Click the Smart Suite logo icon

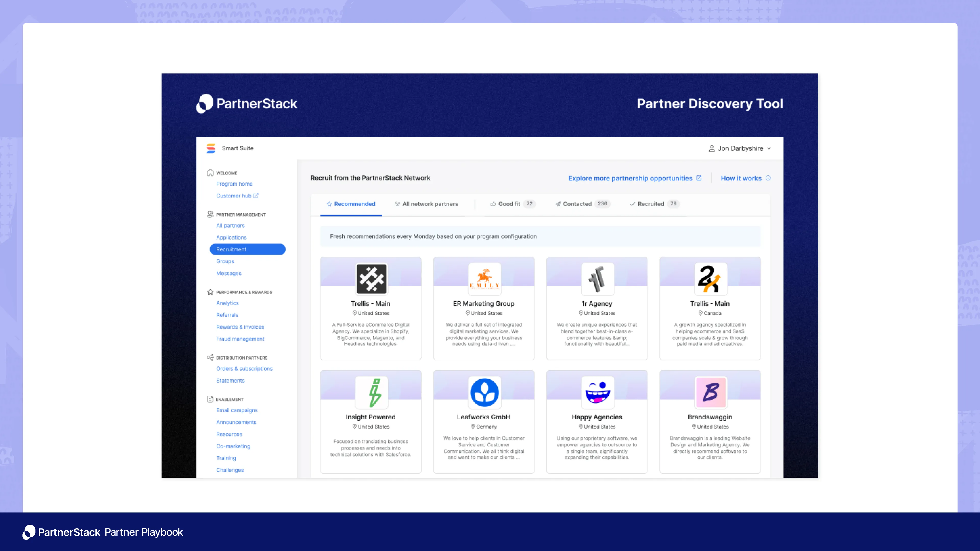(211, 148)
